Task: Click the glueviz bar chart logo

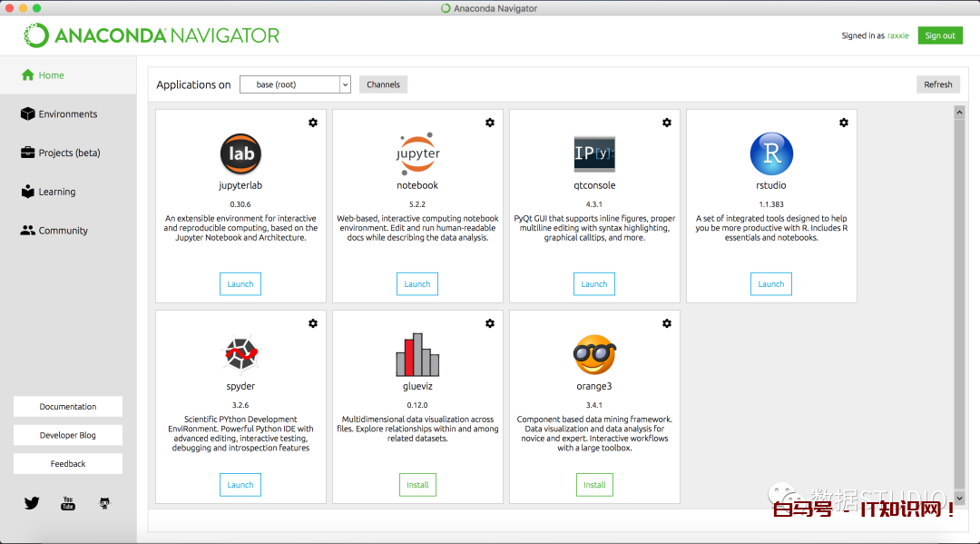Action: click(x=417, y=355)
